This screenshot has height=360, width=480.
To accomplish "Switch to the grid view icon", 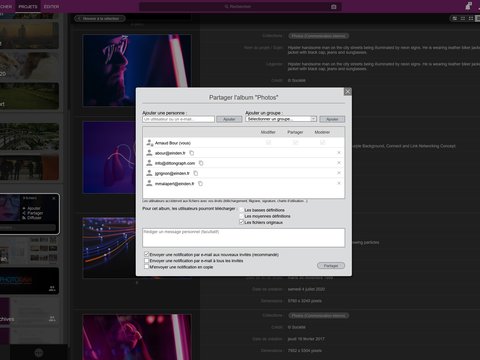I will tap(463, 18).
